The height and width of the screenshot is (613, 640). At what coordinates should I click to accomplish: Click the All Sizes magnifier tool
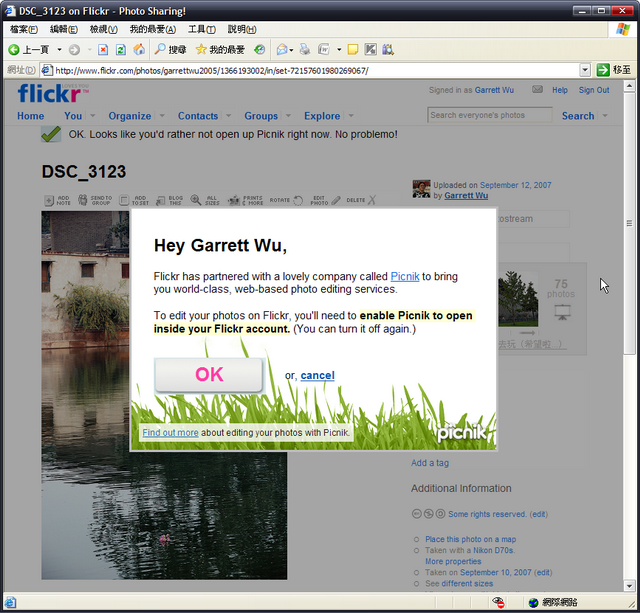(x=205, y=200)
